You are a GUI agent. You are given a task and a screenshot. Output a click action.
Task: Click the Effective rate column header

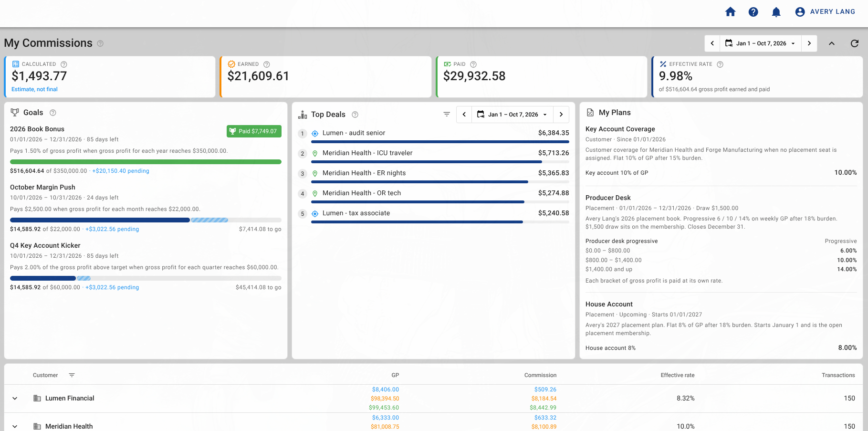click(677, 376)
